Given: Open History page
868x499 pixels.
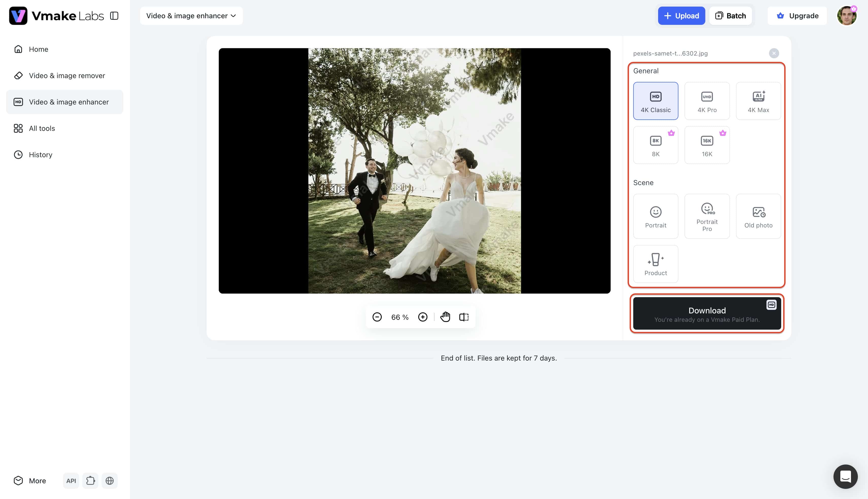Looking at the screenshot, I should [x=64, y=155].
